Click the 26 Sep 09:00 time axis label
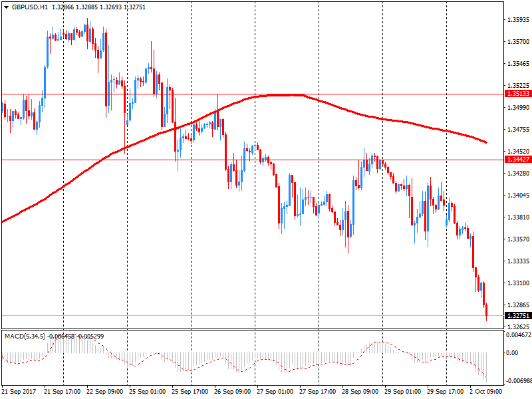 click(232, 392)
